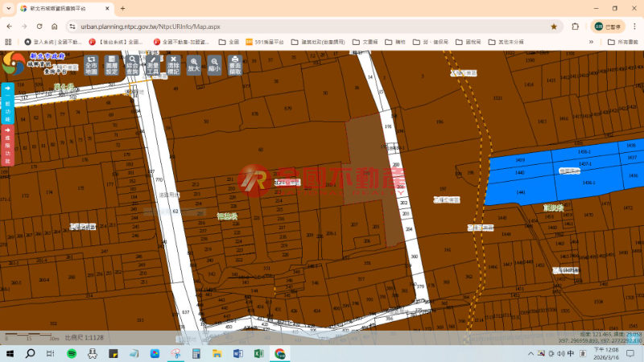This screenshot has height=362, width=644.
Task: Click the 清除標記 clear markers icon
Action: (172, 64)
